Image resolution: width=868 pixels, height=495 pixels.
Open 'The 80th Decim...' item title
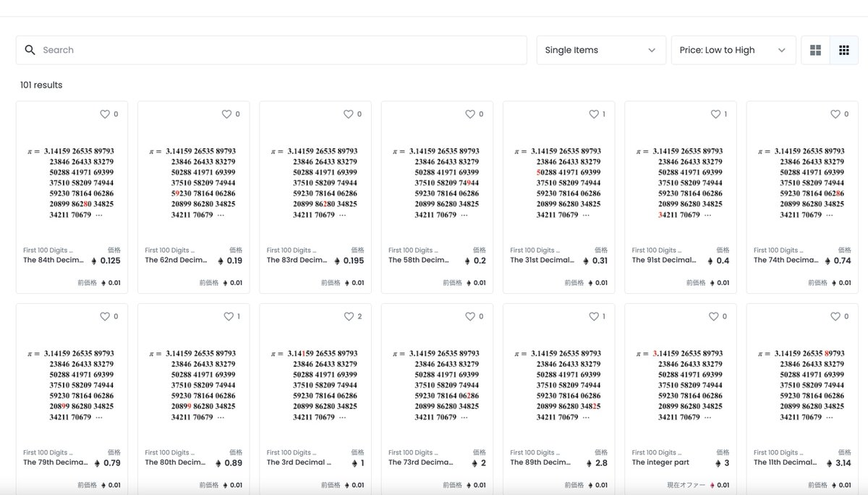pos(176,462)
